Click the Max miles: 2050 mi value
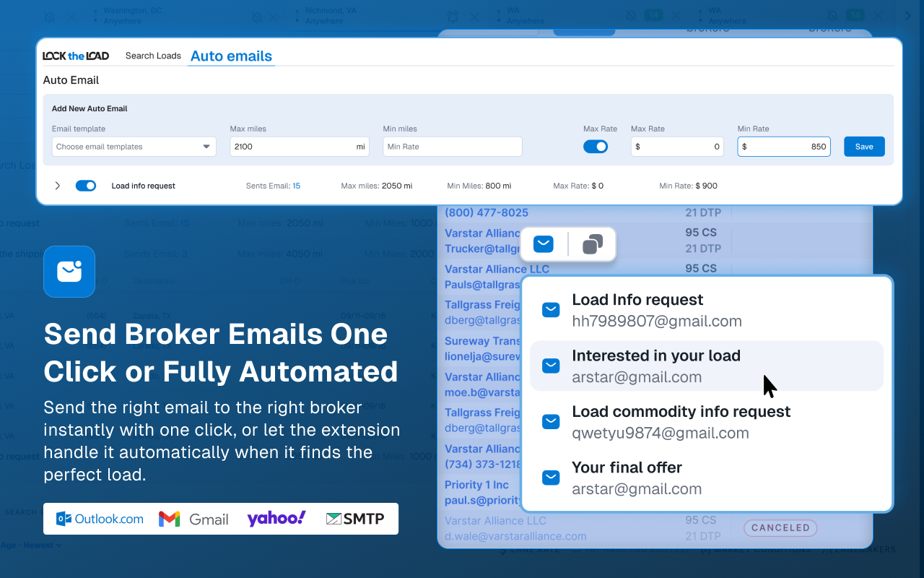This screenshot has height=578, width=924. [377, 186]
